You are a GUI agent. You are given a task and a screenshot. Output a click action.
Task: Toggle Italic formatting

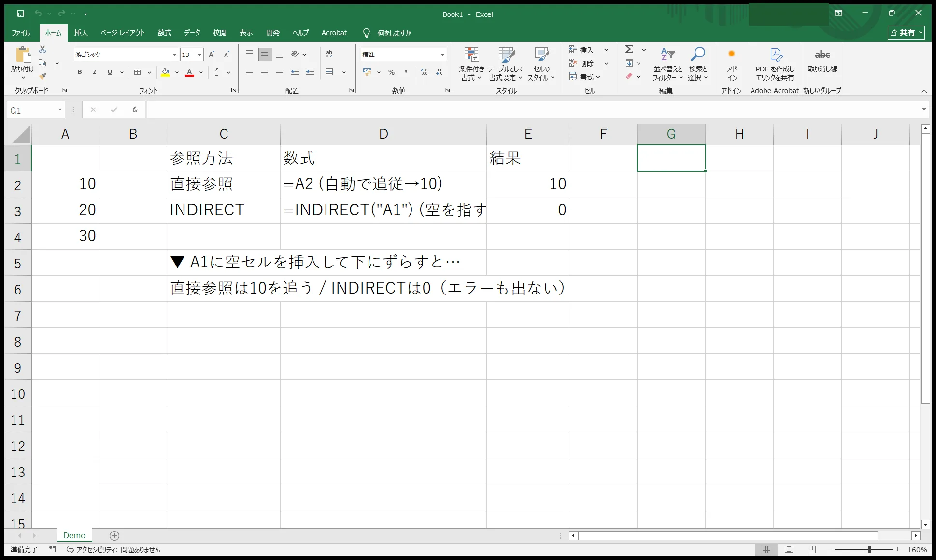coord(95,72)
